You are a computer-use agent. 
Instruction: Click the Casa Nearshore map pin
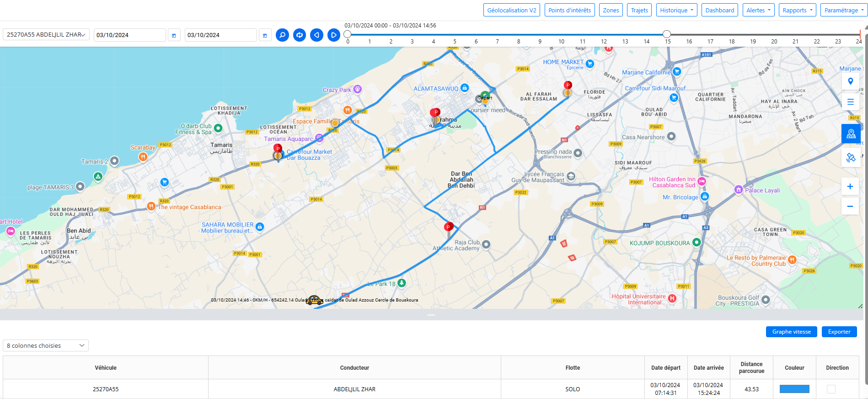click(671, 136)
